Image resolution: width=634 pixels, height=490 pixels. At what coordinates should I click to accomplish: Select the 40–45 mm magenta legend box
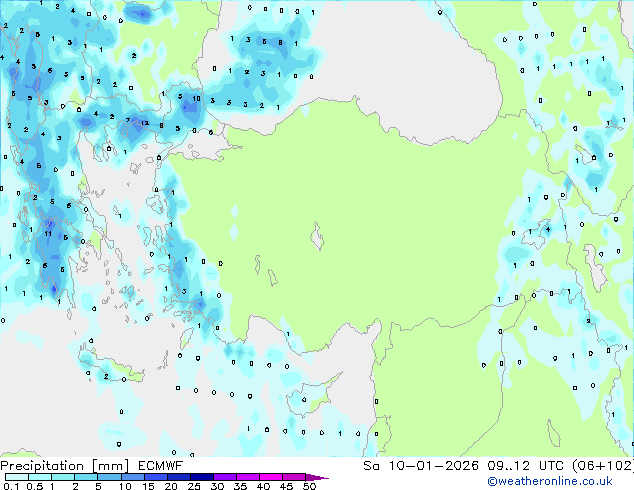click(271, 477)
